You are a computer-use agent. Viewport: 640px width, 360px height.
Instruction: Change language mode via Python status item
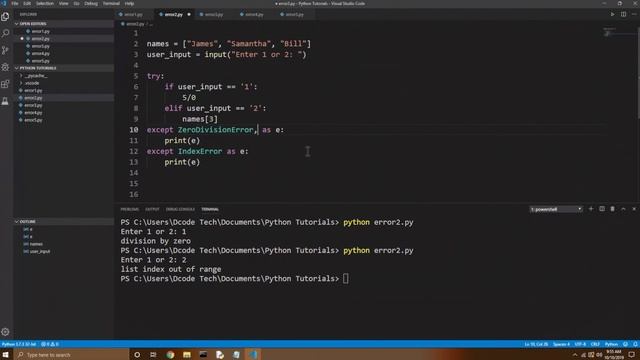pos(611,344)
